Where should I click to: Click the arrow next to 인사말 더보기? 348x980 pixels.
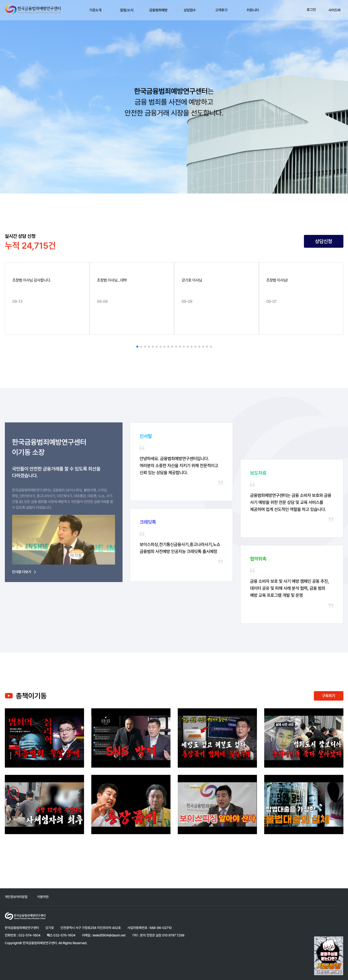point(35,572)
